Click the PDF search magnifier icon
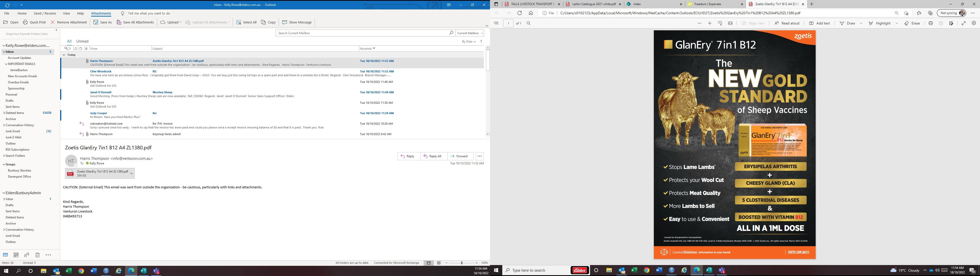This screenshot has width=980, height=276. (529, 23)
